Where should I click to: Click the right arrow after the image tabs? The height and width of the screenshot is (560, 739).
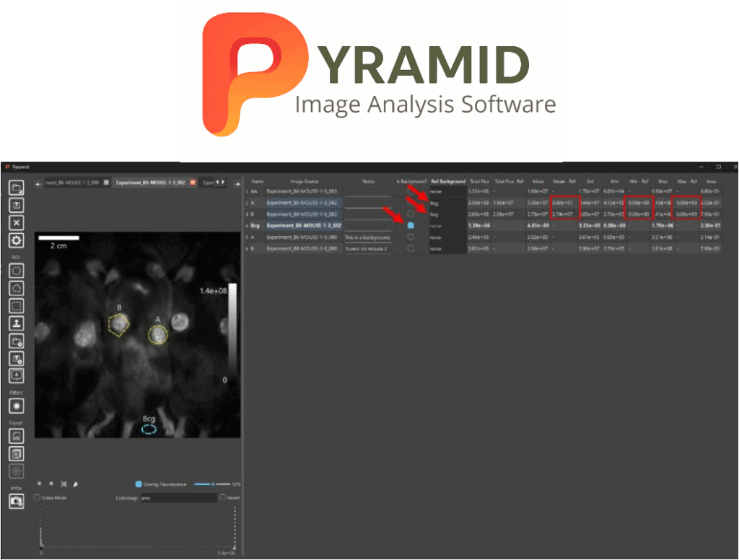237,184
